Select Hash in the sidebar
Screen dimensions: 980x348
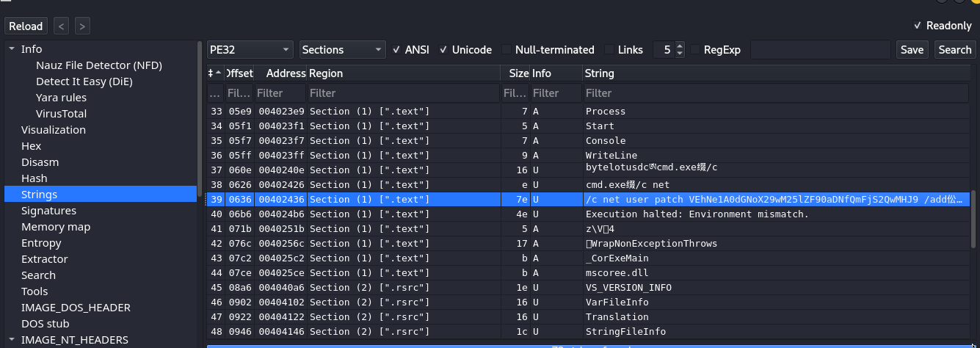point(34,178)
